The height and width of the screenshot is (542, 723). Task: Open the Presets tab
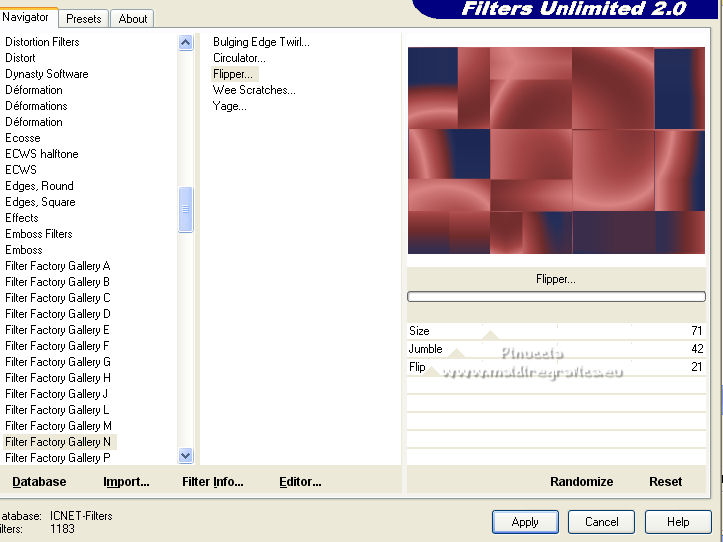[83, 19]
